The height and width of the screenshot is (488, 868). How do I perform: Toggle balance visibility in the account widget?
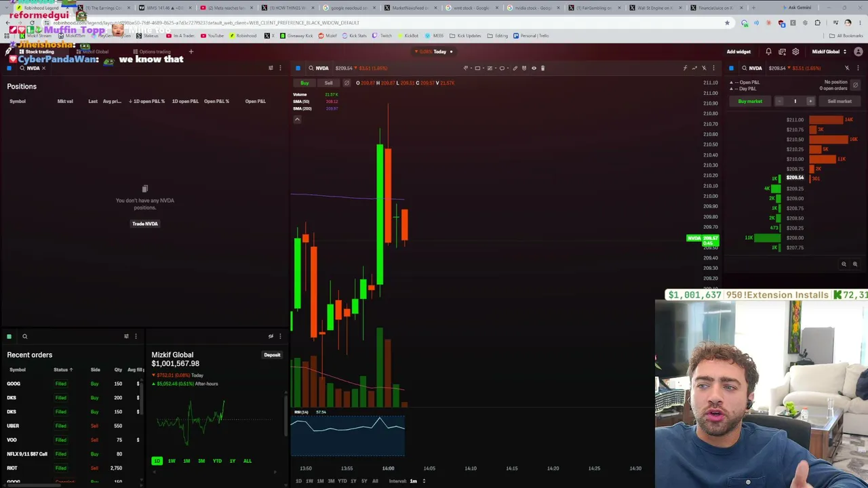point(271,336)
